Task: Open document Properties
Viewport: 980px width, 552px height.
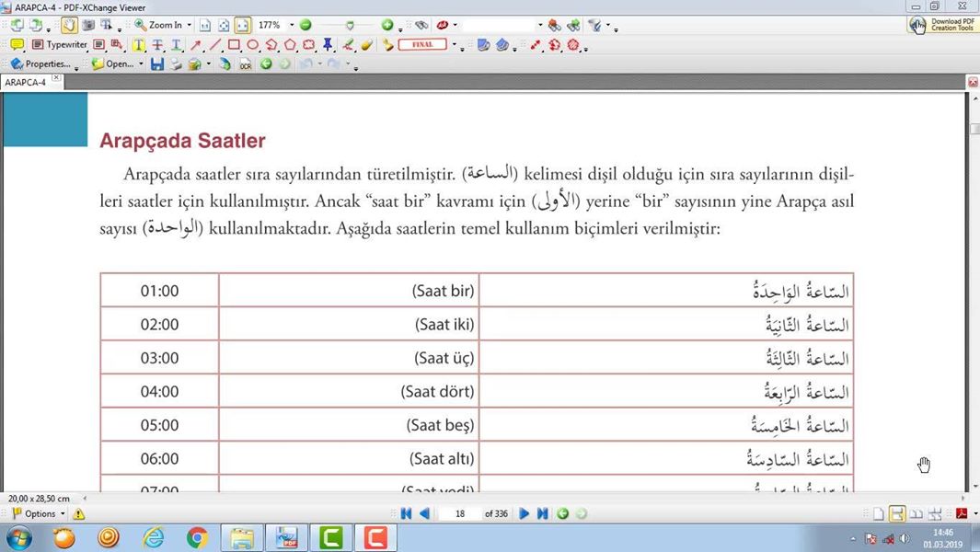Action: 40,63
